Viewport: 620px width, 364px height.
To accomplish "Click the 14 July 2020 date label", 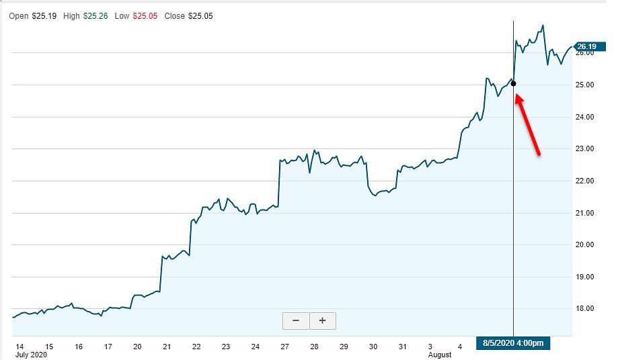I will click(31, 351).
